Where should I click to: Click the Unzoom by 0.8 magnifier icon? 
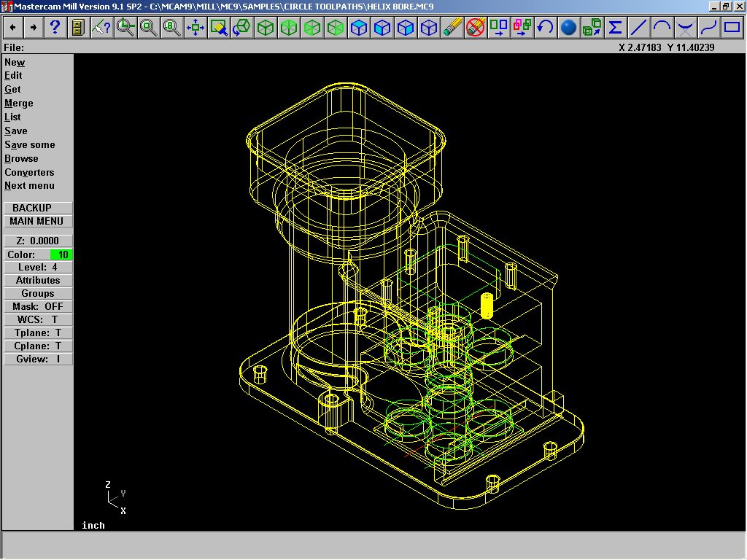[x=172, y=28]
